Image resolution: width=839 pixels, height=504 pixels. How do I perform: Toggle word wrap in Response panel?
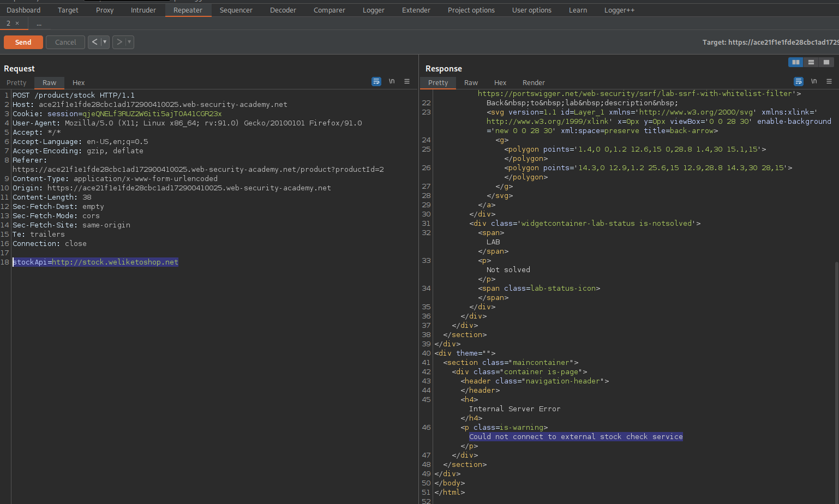click(x=799, y=81)
